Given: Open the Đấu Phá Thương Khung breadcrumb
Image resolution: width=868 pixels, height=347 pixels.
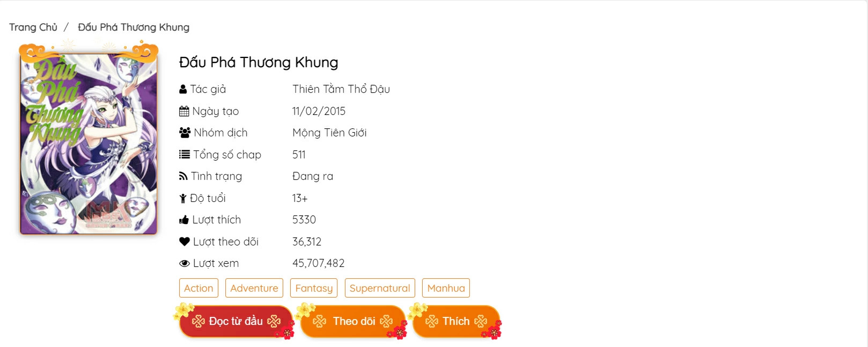Looking at the screenshot, I should [x=134, y=27].
